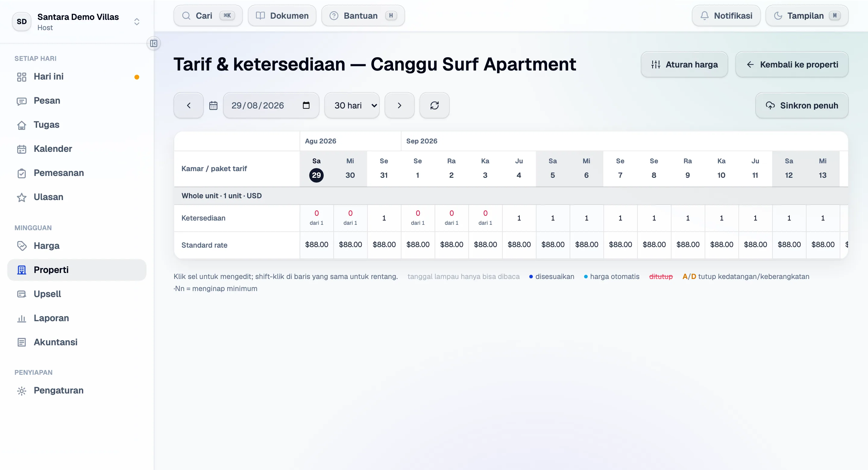
Task: Click Sinkron penuh sync button
Action: (802, 105)
